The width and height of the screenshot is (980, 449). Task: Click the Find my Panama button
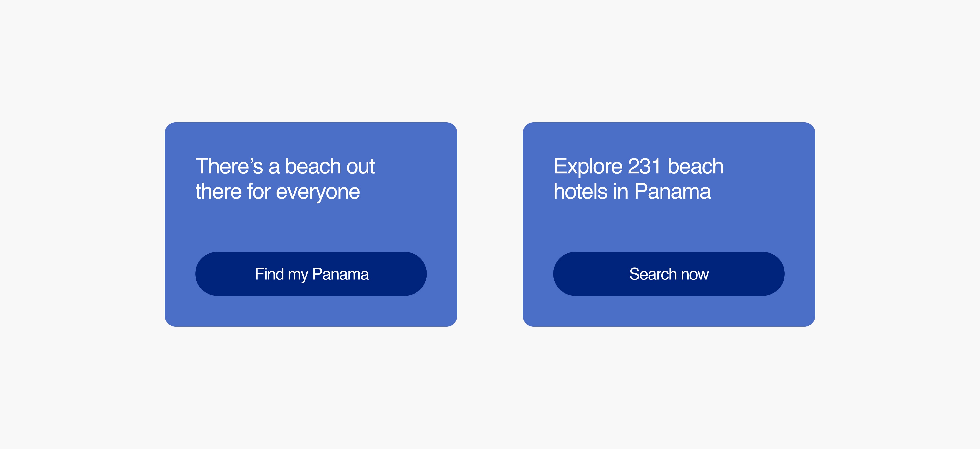pos(311,274)
